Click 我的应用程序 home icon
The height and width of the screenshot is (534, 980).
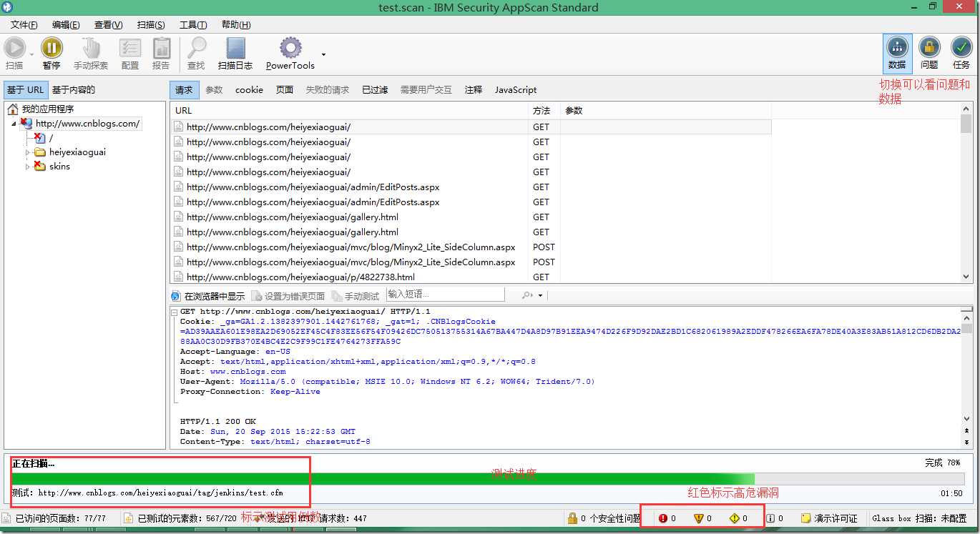(x=13, y=109)
